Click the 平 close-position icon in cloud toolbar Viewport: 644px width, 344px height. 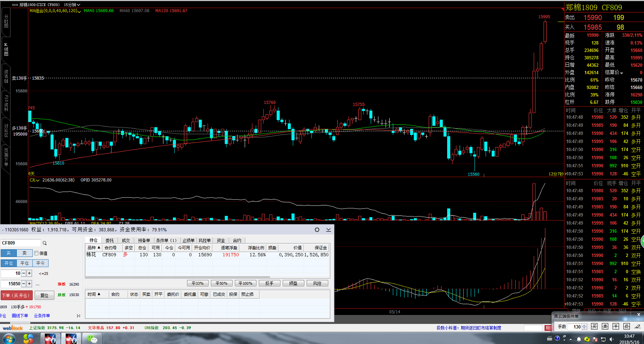(x=616, y=326)
